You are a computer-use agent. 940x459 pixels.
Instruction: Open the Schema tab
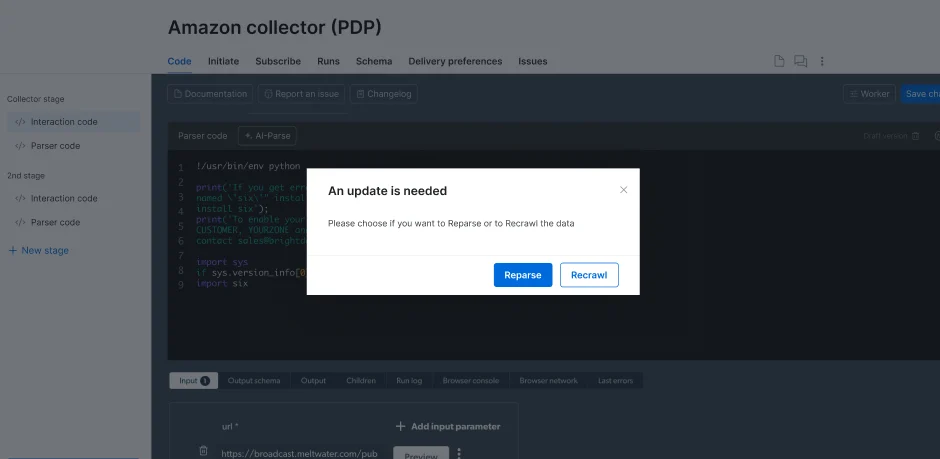(374, 61)
